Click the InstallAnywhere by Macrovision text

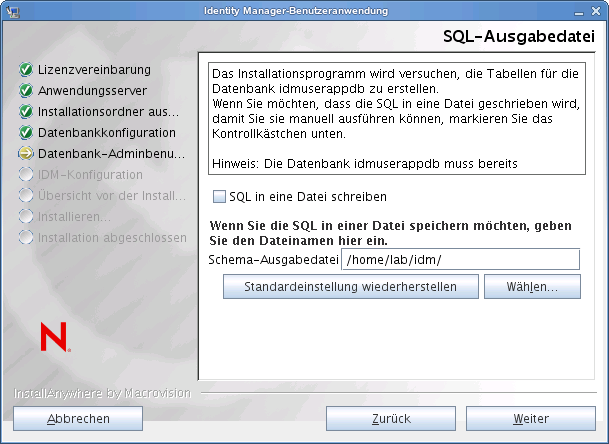(x=102, y=393)
